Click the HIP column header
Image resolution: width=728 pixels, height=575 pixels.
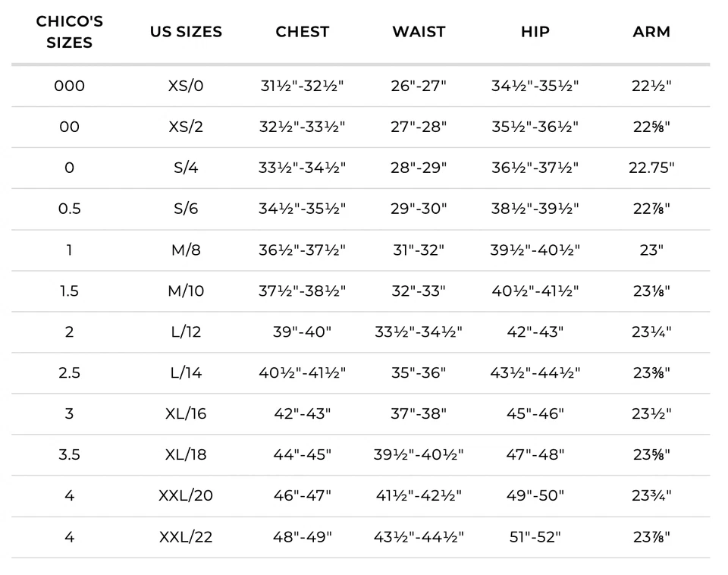click(x=535, y=32)
